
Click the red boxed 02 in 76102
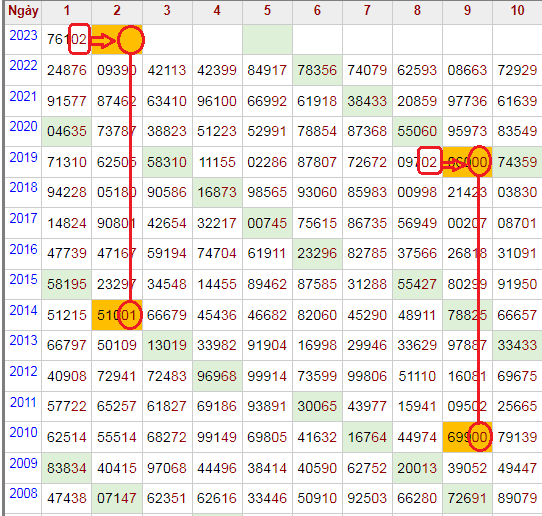coord(79,39)
